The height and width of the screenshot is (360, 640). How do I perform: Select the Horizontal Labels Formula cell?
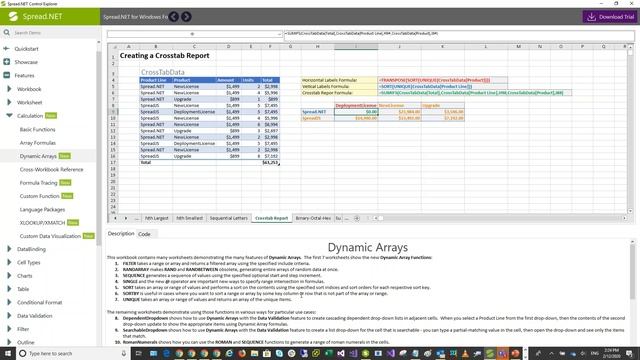[x=340, y=80]
